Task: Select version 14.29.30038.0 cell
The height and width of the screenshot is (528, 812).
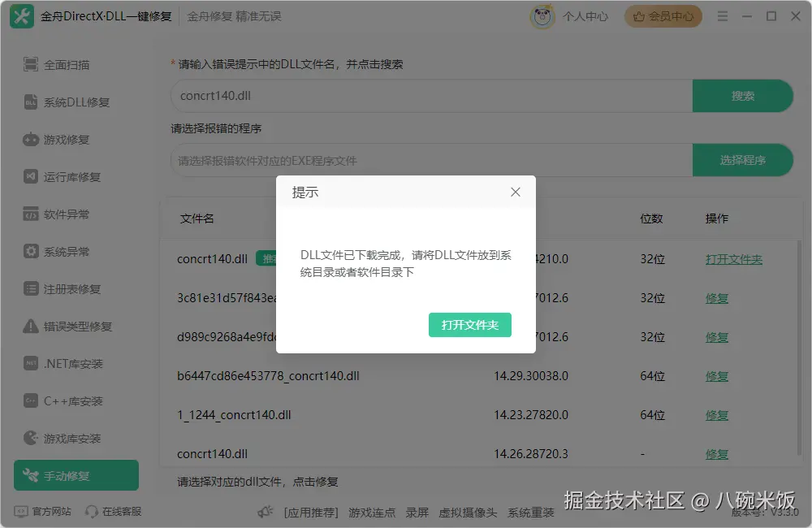Action: [531, 375]
